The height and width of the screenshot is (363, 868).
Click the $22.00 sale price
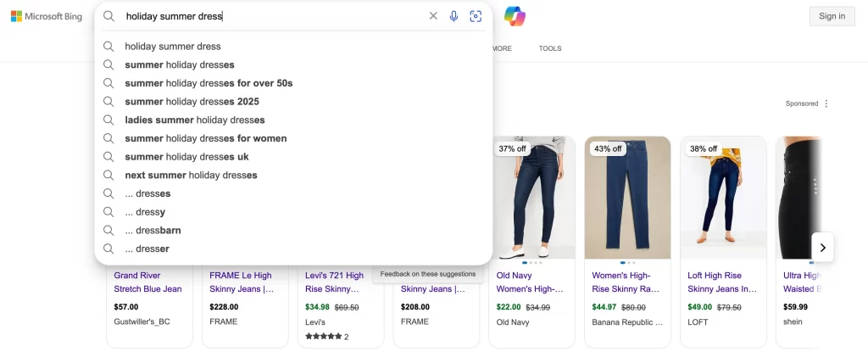[509, 307]
